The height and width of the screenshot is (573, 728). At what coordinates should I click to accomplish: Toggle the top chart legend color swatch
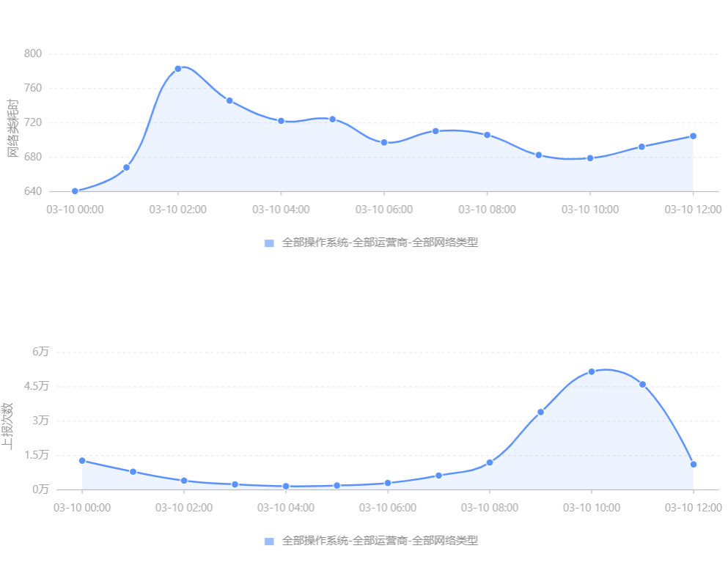pyautogui.click(x=269, y=243)
